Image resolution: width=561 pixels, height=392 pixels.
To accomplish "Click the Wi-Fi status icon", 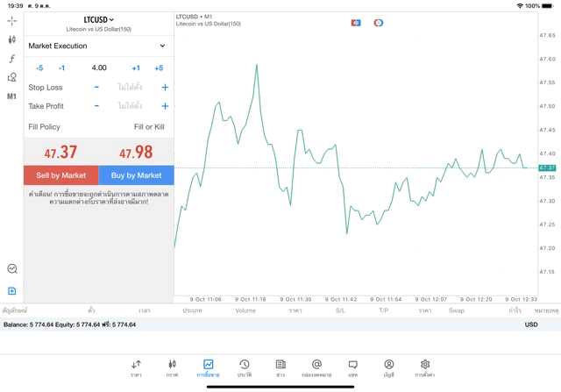I will tap(520, 6).
